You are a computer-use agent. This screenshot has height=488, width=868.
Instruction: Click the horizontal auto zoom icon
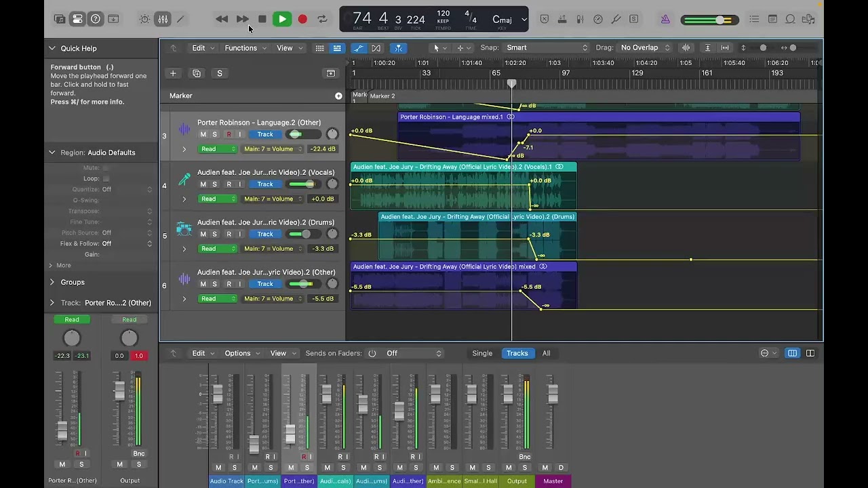point(725,47)
